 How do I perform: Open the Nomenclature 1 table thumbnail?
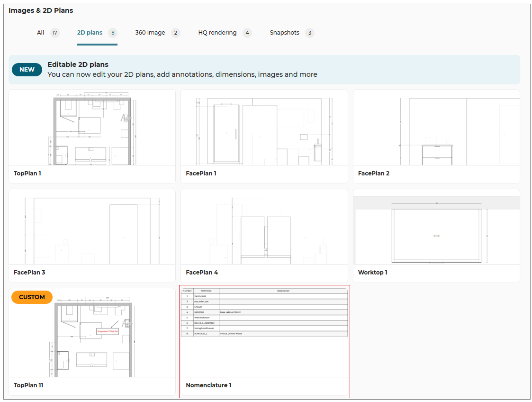point(264,332)
